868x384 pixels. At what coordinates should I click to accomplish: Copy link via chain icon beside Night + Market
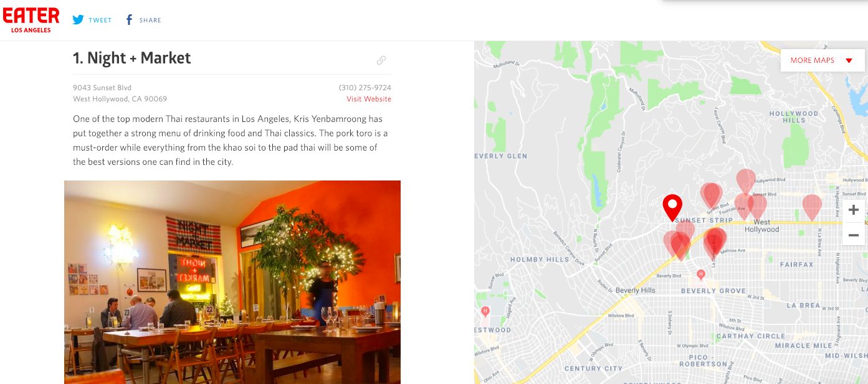click(381, 60)
